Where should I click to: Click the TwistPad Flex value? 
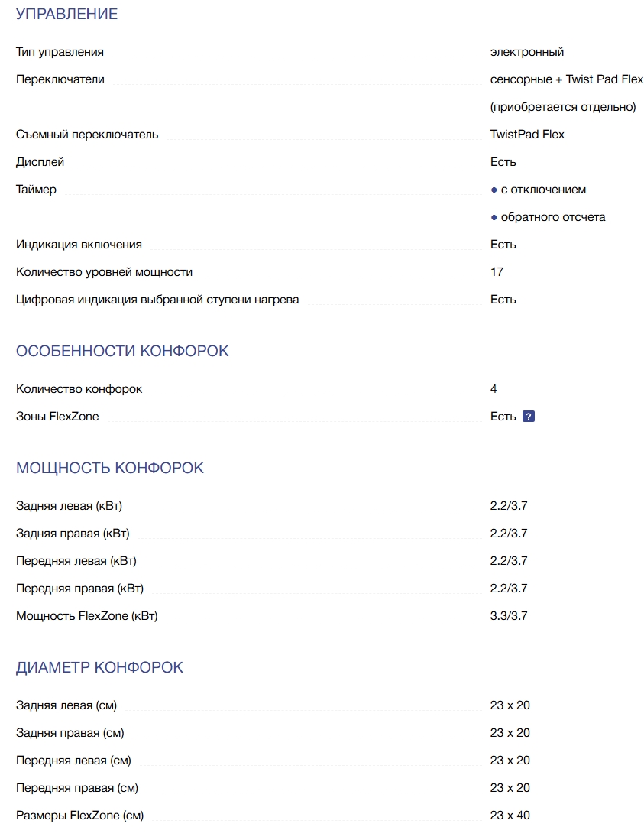[x=527, y=135]
